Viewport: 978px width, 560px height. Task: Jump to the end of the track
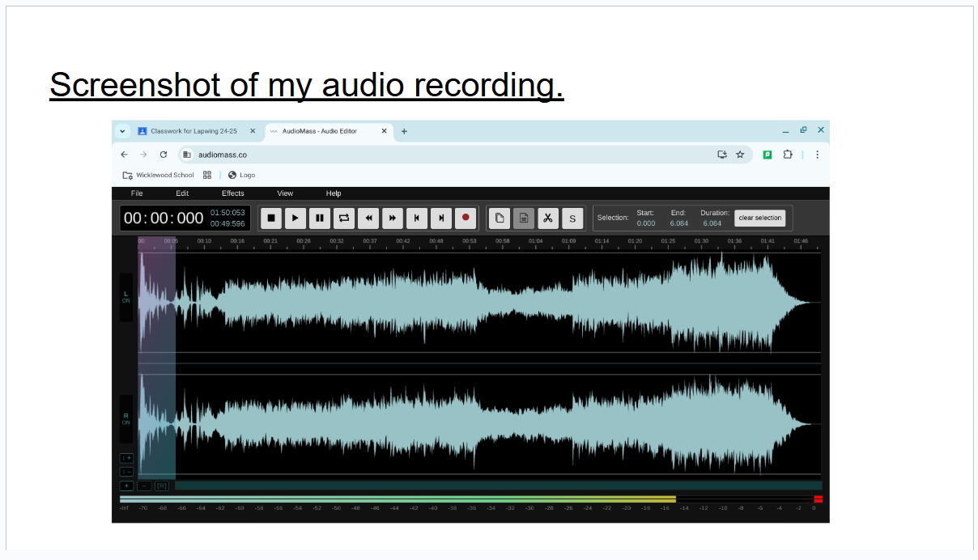[441, 218]
